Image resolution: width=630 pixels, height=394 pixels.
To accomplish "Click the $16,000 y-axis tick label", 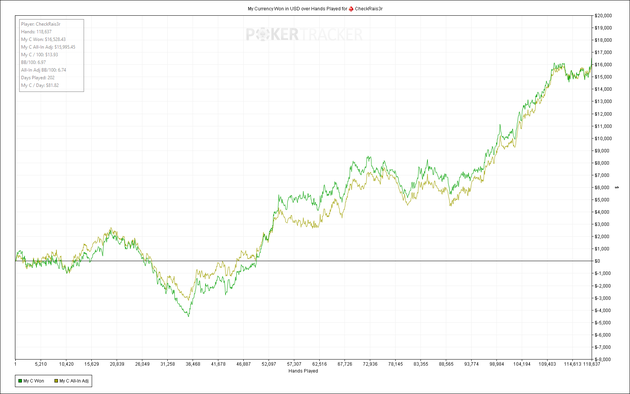I will 603,65.
